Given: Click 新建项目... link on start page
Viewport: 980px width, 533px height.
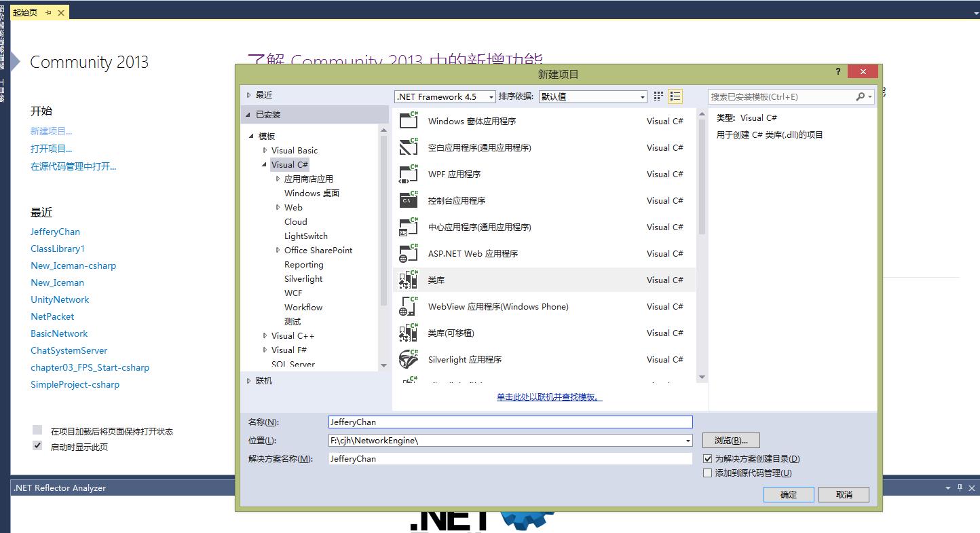Looking at the screenshot, I should [x=51, y=131].
